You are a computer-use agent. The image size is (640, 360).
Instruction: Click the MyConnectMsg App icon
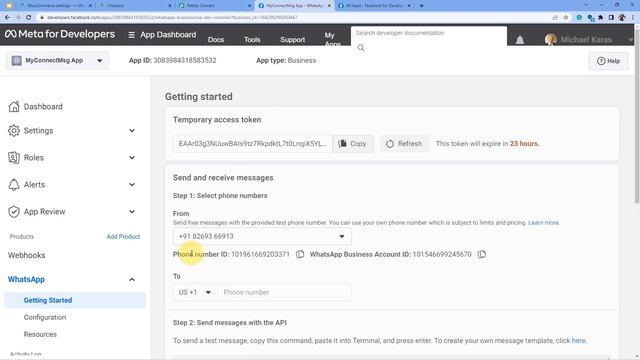16,60
